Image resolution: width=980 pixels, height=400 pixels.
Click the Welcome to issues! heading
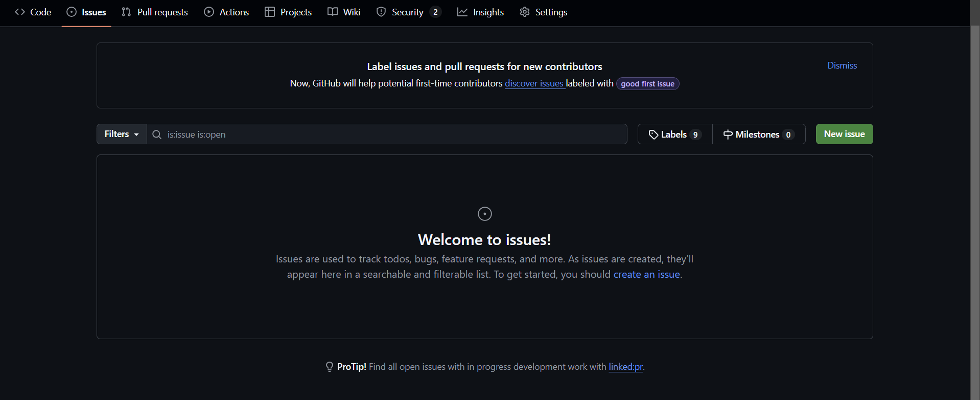(x=484, y=239)
